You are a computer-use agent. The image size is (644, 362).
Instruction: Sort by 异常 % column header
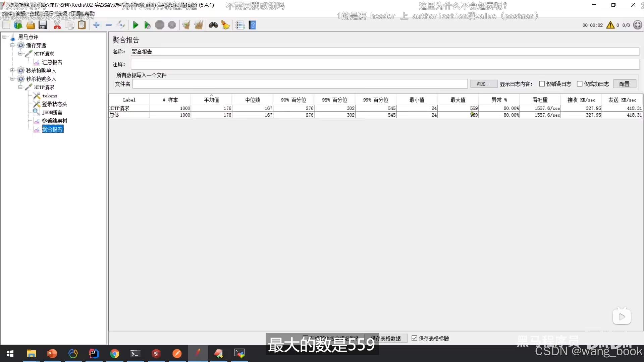pyautogui.click(x=499, y=100)
